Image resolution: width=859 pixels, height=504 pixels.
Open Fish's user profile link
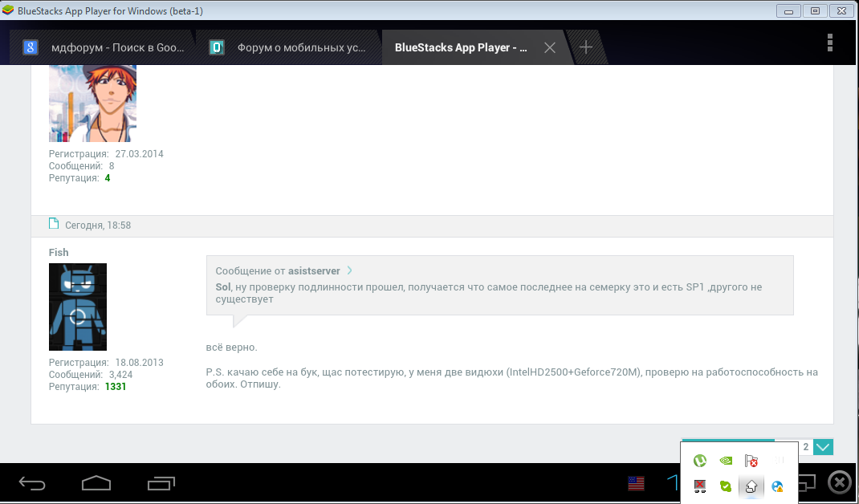(59, 252)
